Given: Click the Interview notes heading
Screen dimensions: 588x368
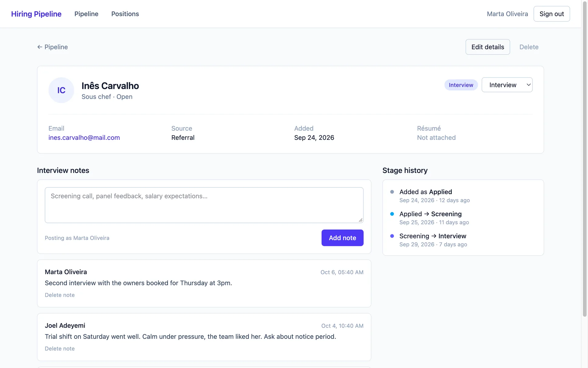Looking at the screenshot, I should (63, 171).
